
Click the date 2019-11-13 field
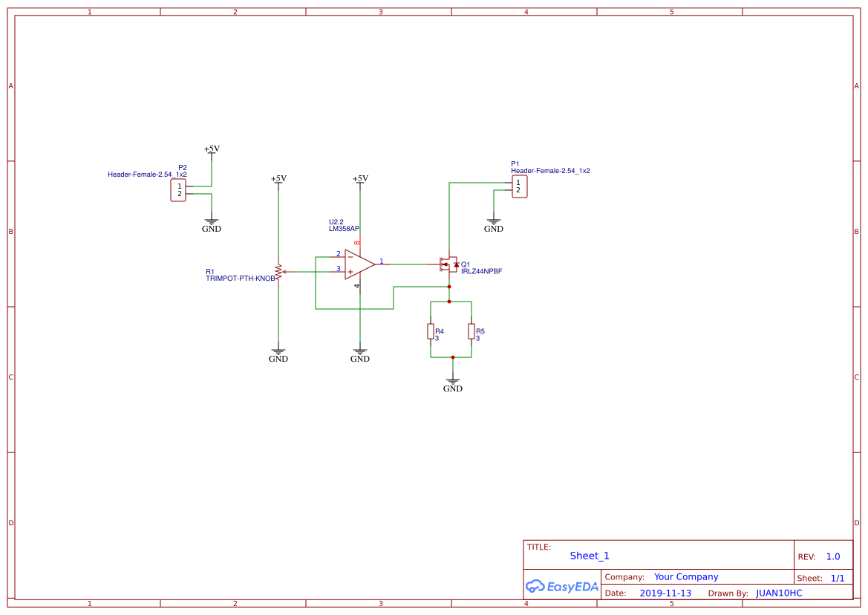coord(665,593)
